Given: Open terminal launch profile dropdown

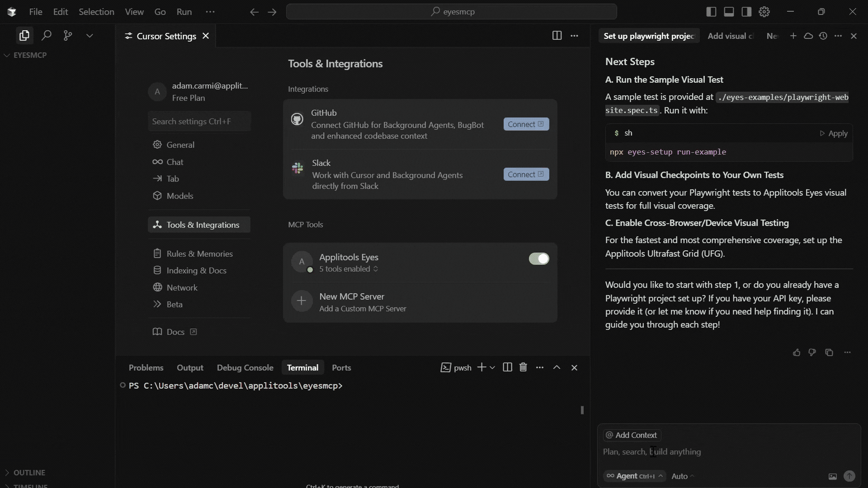Looking at the screenshot, I should (492, 367).
